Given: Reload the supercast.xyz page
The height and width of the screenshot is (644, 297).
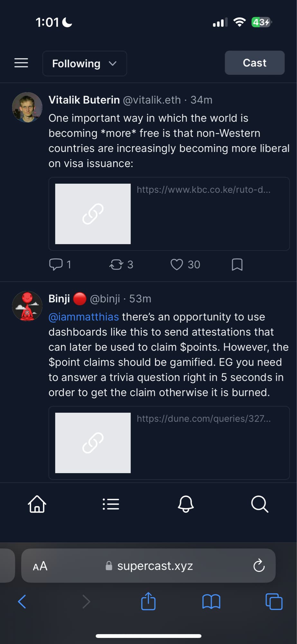Looking at the screenshot, I should (259, 566).
